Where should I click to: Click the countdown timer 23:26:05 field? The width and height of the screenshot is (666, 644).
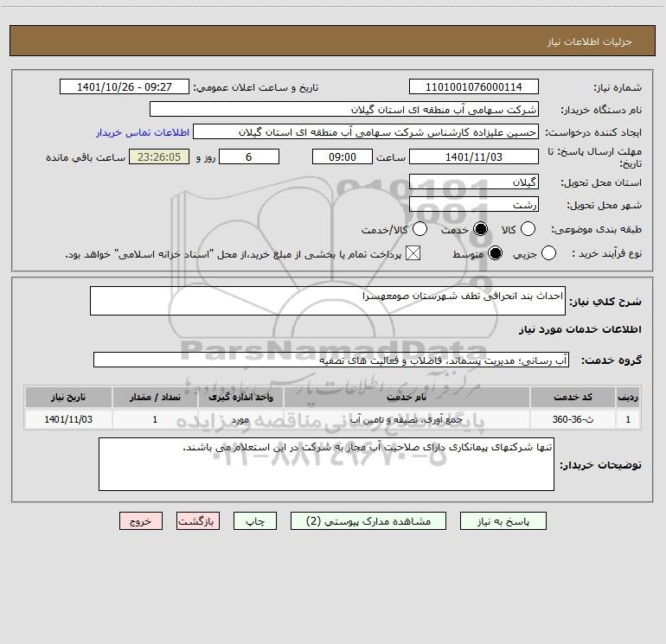tap(159, 156)
